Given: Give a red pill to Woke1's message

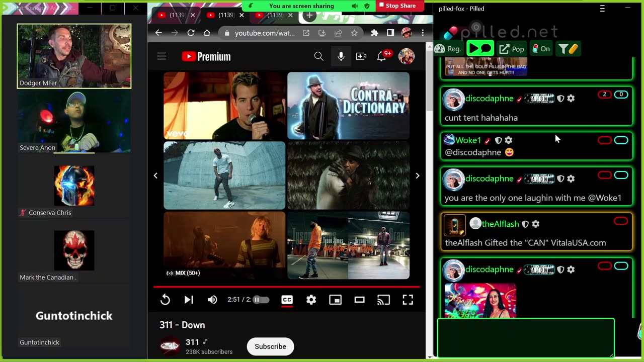Looking at the screenshot, I should (x=605, y=140).
